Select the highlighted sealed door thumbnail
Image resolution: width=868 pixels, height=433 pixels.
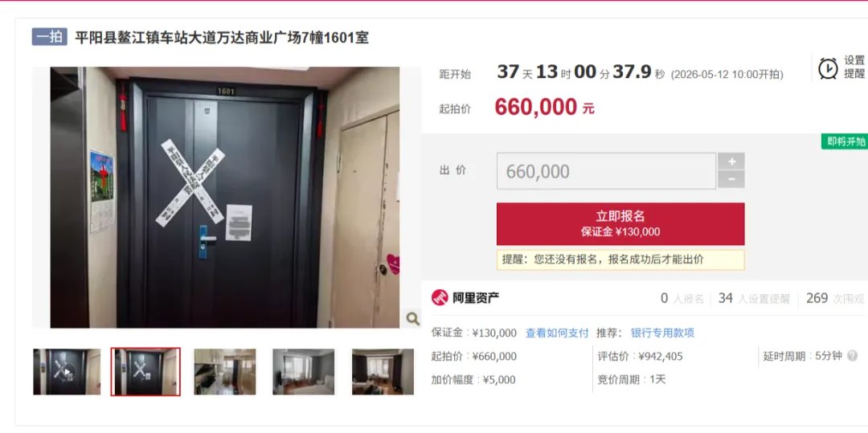145,372
